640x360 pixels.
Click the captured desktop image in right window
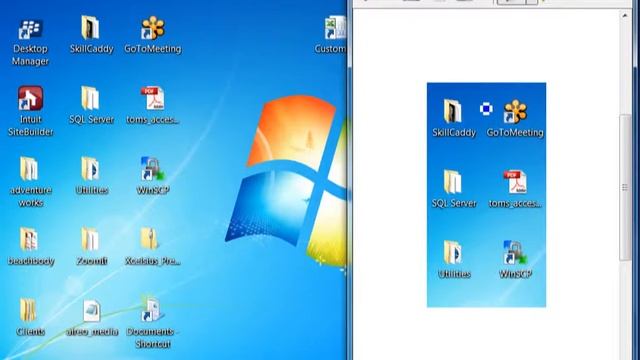click(x=486, y=195)
